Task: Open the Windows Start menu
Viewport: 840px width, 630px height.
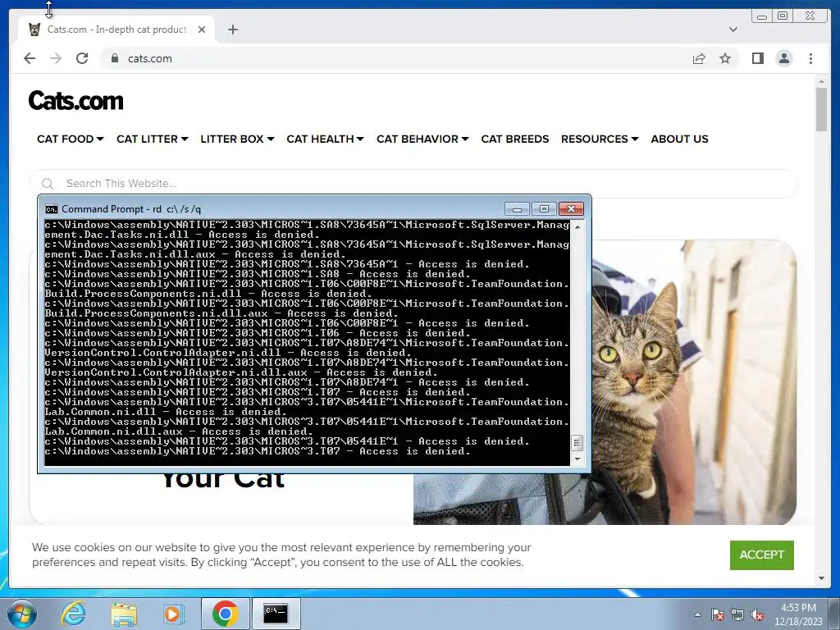Action: point(21,614)
